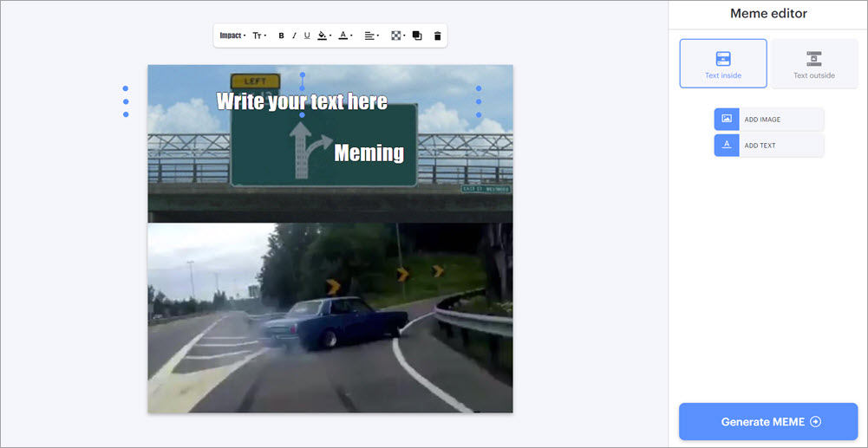Switch to Text outside layout
This screenshot has width=868, height=448.
(x=813, y=63)
